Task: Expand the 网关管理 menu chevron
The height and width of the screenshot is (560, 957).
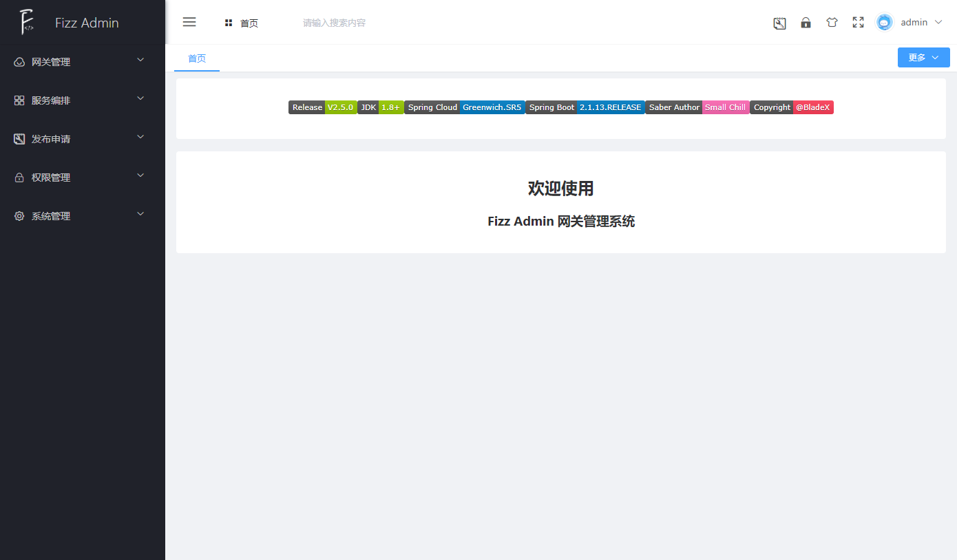Action: pos(140,61)
